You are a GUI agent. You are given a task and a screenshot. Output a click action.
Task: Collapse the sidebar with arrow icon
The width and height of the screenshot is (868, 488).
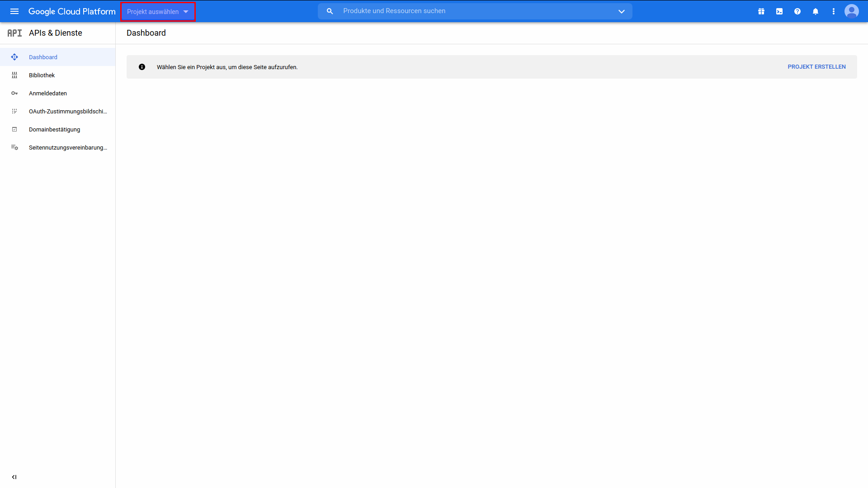tap(14, 477)
